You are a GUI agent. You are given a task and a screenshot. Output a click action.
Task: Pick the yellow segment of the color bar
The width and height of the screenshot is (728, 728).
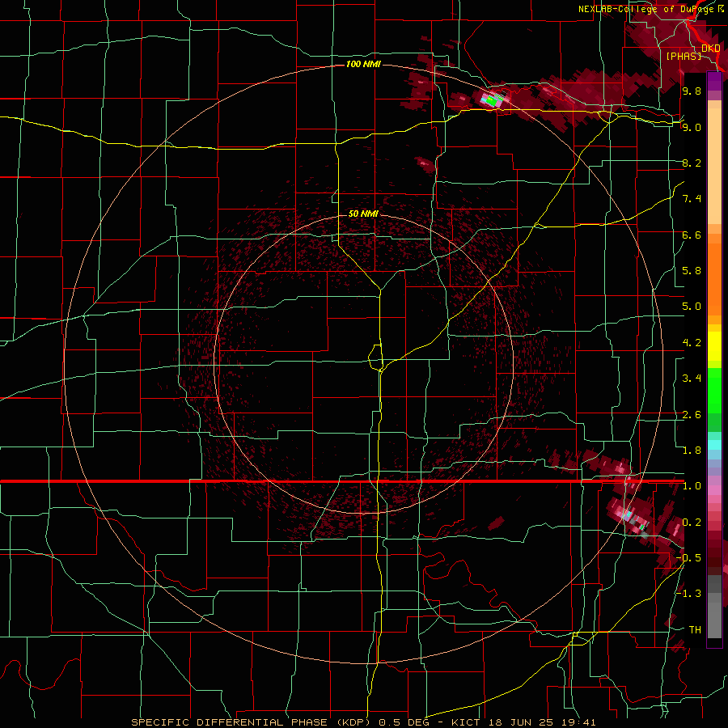(714, 346)
